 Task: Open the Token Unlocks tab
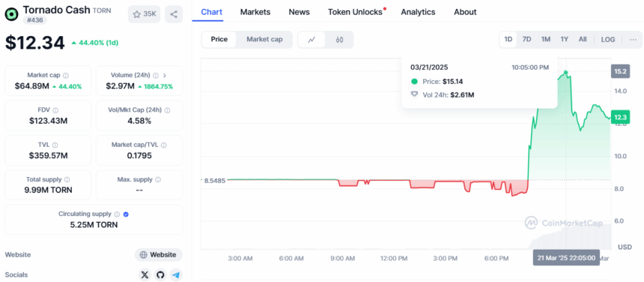(x=355, y=12)
